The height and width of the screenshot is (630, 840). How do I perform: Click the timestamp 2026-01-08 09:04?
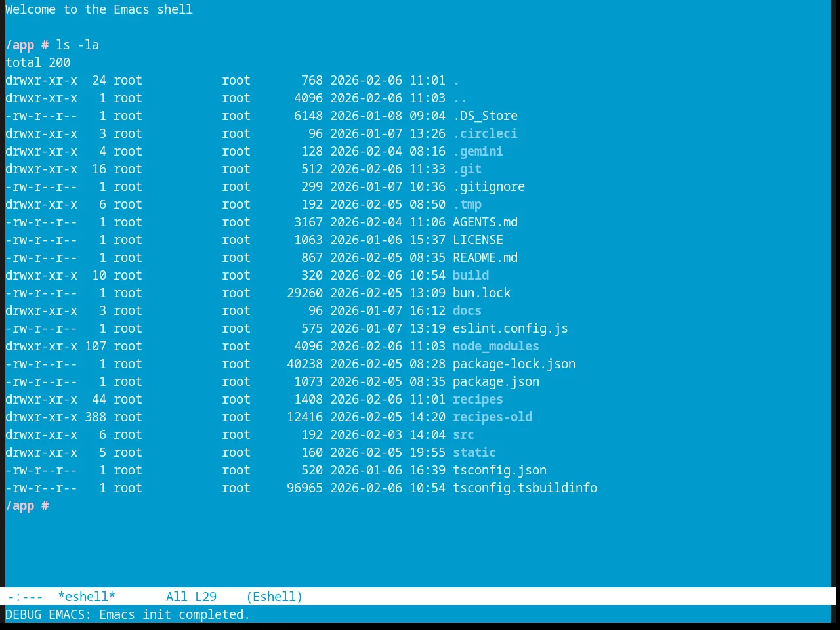388,115
